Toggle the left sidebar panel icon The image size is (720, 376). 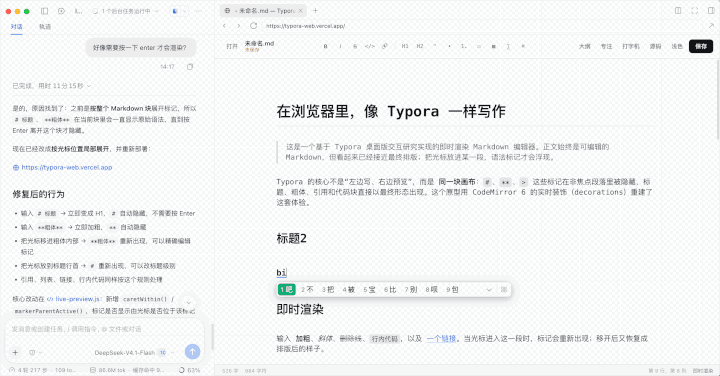[x=45, y=11]
